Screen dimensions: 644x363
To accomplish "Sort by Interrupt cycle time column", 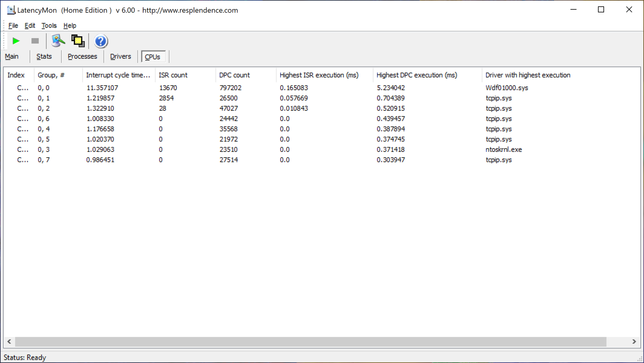I will coord(118,75).
